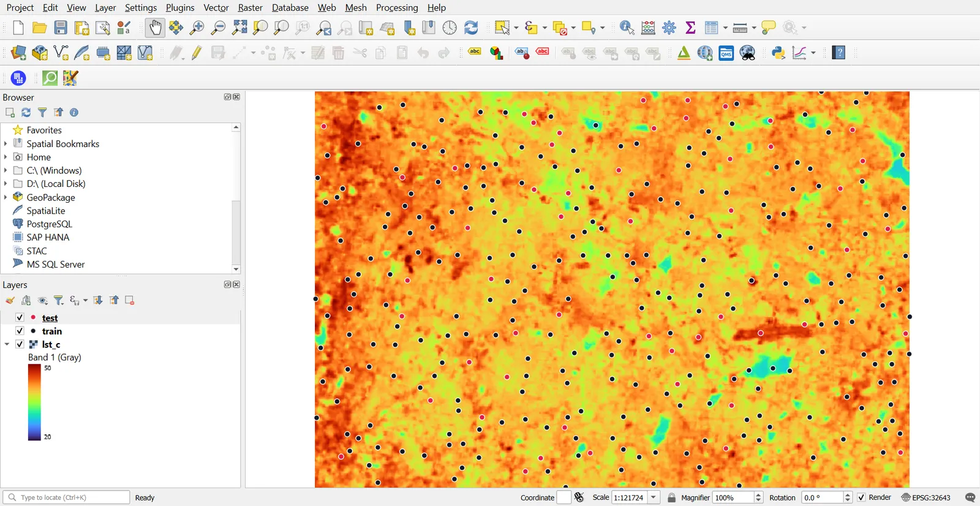This screenshot has height=506, width=980.
Task: Open the Processing Toolbox gear icon
Action: point(669,28)
